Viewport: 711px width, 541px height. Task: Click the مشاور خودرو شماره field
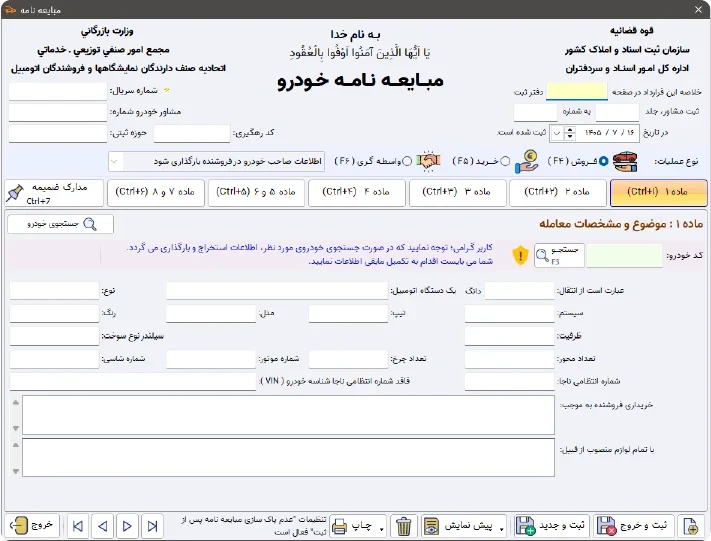click(x=58, y=112)
